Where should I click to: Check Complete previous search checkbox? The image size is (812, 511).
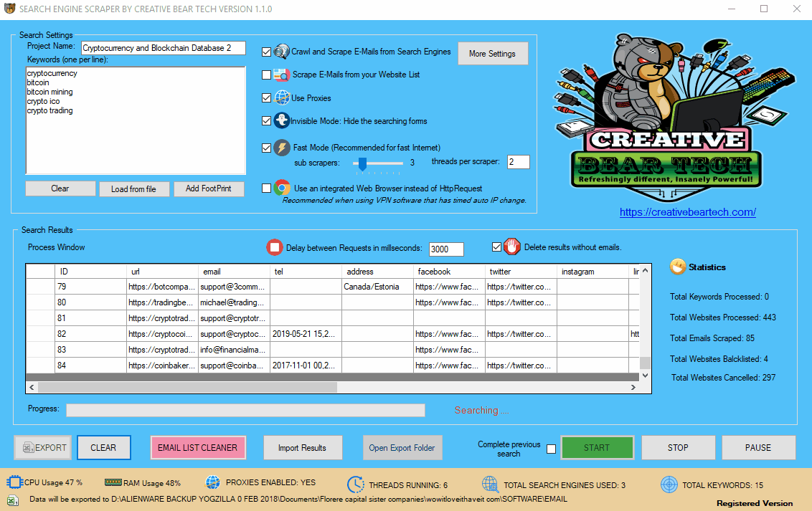tap(551, 449)
